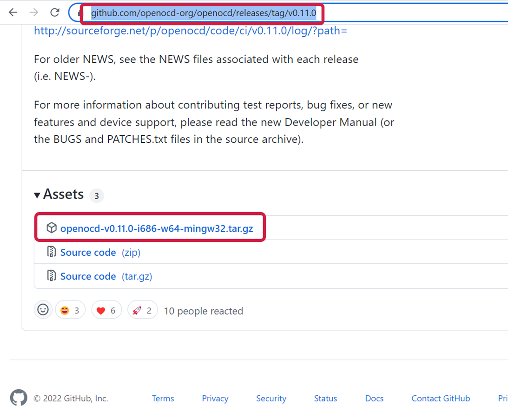Go back with the browser back arrow
This screenshot has height=420, width=508.
coord(13,13)
